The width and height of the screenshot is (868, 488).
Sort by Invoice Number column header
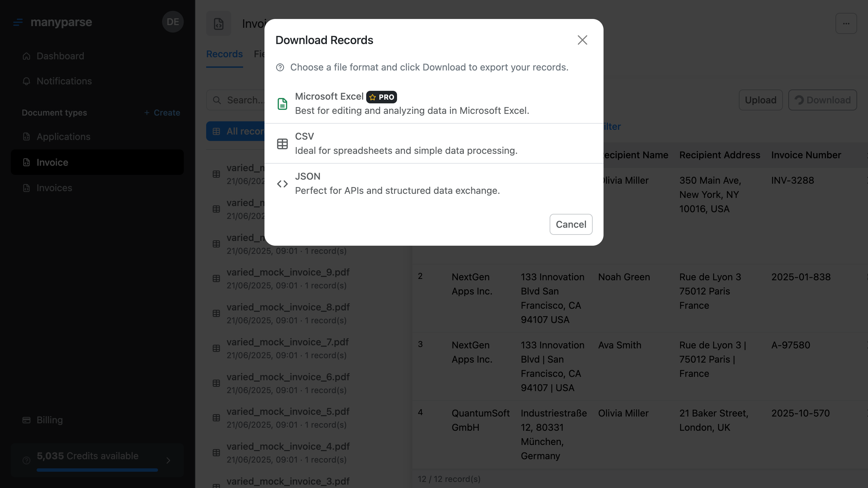tap(806, 155)
